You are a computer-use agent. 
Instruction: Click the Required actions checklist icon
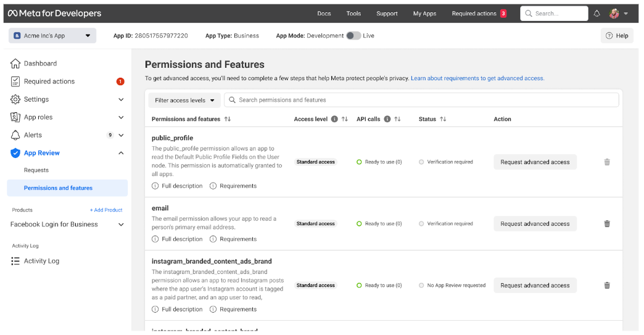pos(15,81)
